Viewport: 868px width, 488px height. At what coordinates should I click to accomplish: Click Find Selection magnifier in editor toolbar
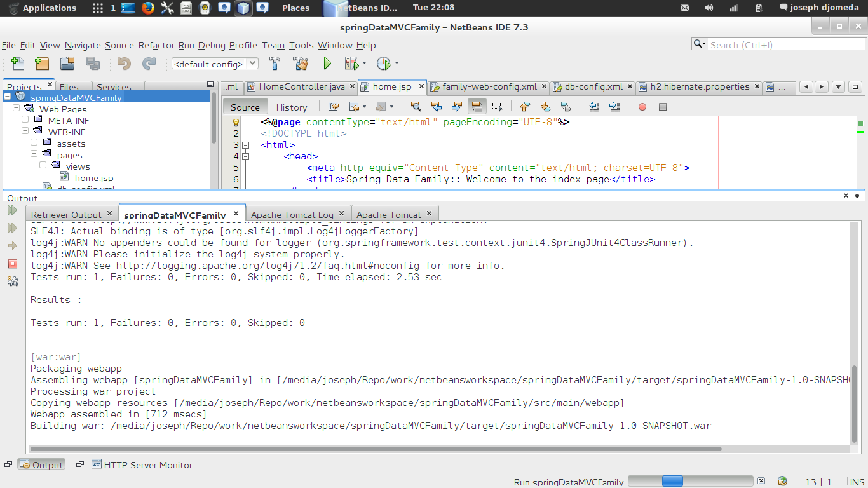tap(416, 107)
